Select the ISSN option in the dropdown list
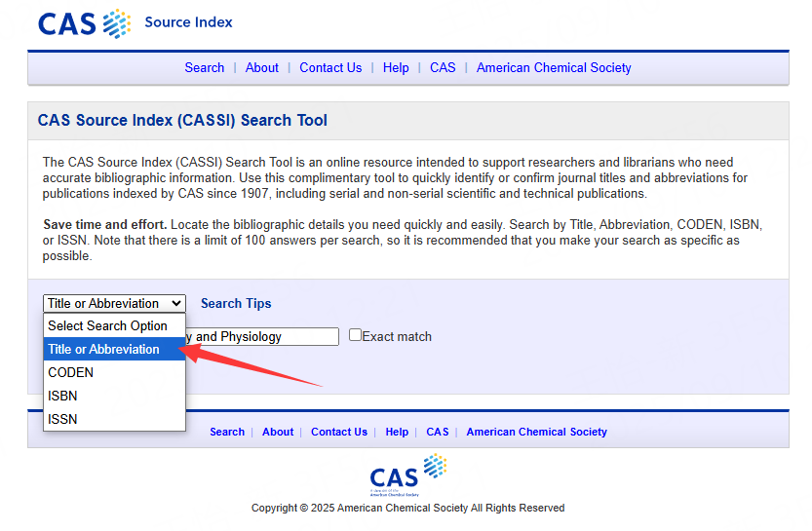 click(x=114, y=419)
